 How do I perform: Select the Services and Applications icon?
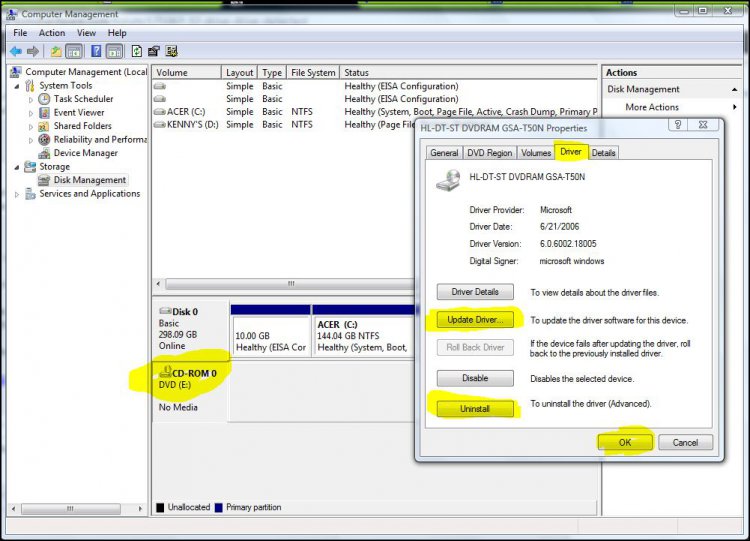tap(30, 194)
